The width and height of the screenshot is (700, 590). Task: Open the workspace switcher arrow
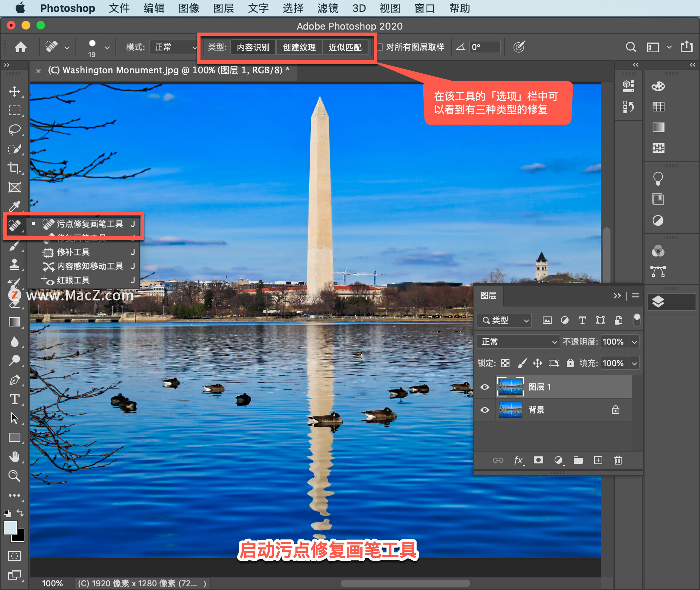(x=669, y=47)
